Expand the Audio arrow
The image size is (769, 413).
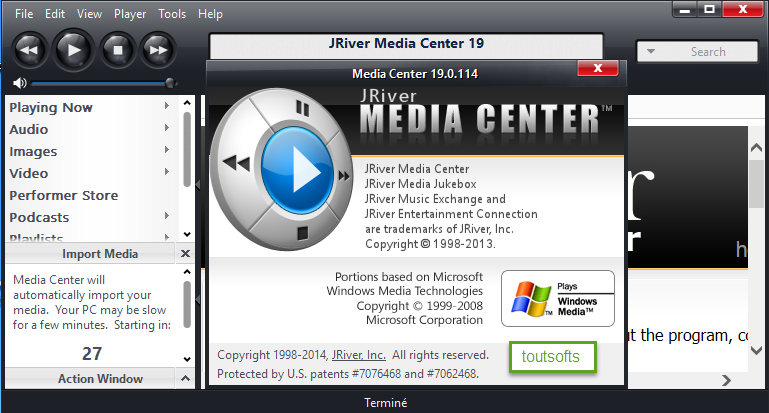(x=167, y=128)
